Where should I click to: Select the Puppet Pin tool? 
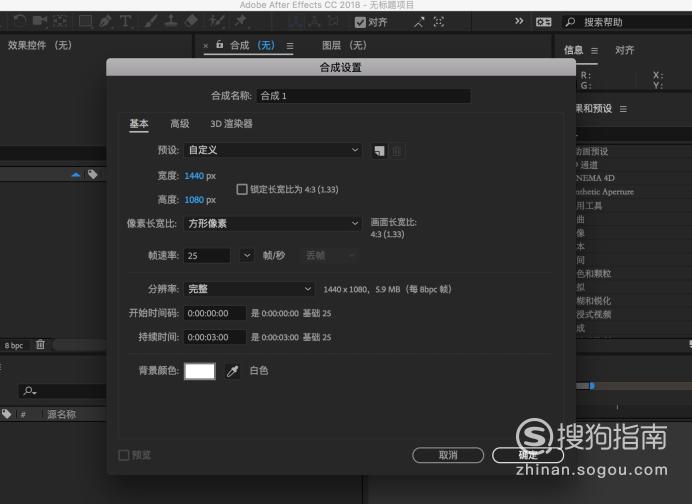[241, 21]
